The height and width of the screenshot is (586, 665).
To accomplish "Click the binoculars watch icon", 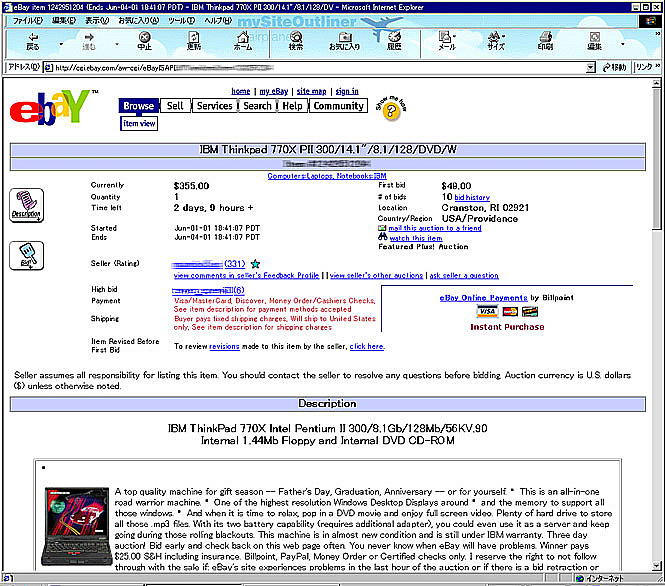I will (383, 237).
